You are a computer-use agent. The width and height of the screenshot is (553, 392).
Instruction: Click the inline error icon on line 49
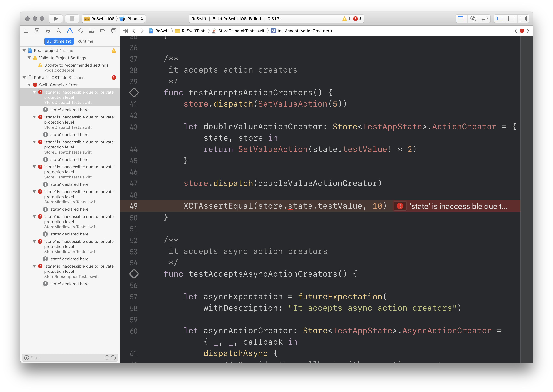pyautogui.click(x=400, y=206)
